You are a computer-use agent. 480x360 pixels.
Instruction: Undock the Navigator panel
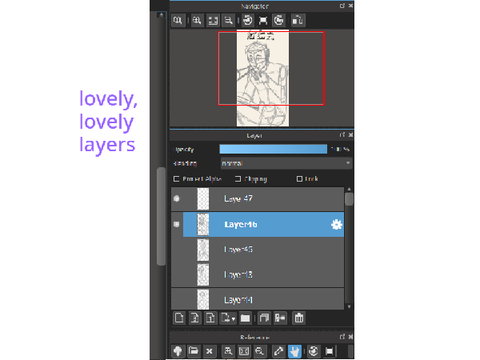point(342,6)
